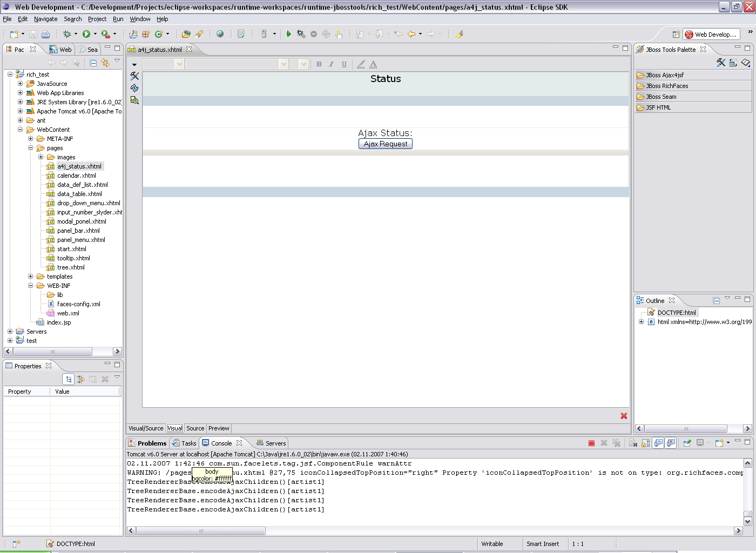Open the web browser globe icon
Image resolution: width=756 pixels, height=553 pixels.
(220, 34)
